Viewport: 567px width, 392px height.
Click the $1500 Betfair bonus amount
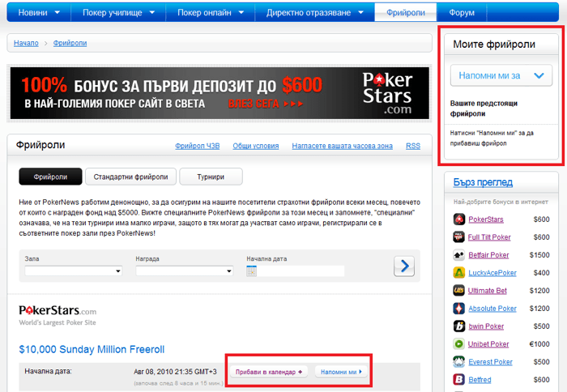[539, 255]
